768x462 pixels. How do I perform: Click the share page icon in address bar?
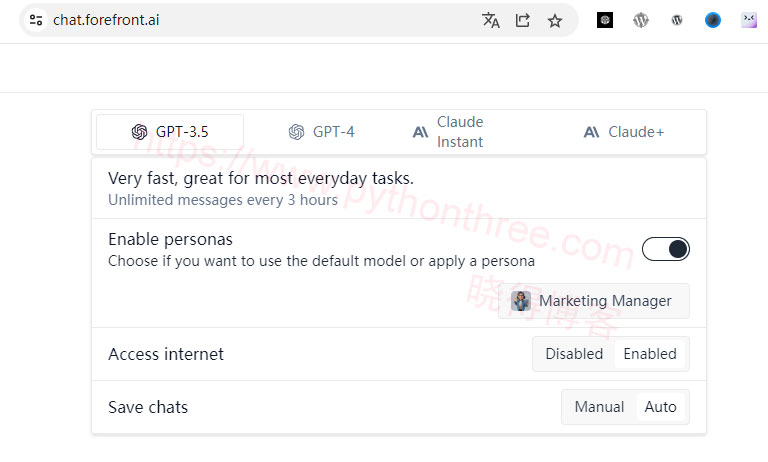(x=523, y=20)
